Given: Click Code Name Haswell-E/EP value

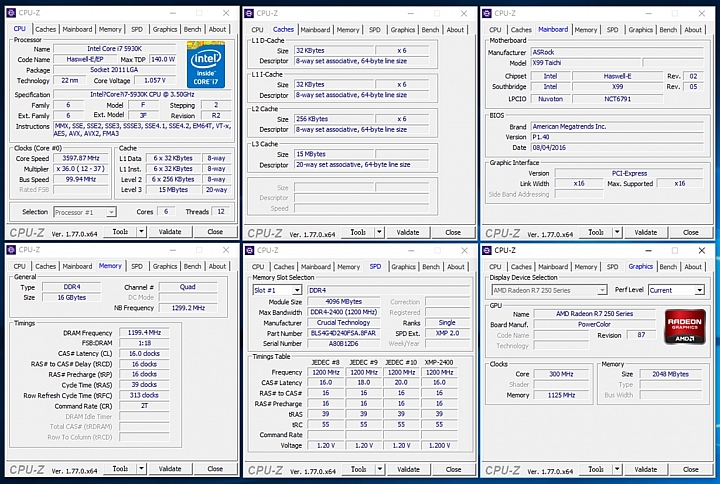Looking at the screenshot, I should pos(84,59).
